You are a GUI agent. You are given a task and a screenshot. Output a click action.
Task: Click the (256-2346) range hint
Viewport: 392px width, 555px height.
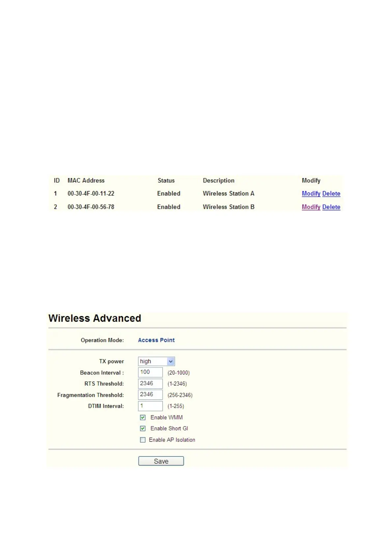pyautogui.click(x=180, y=395)
